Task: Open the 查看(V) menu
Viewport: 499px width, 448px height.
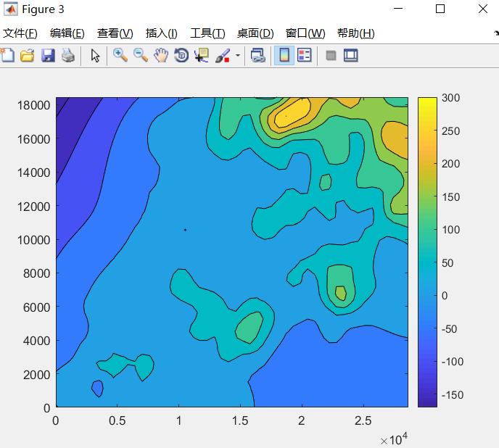Action: [115, 33]
